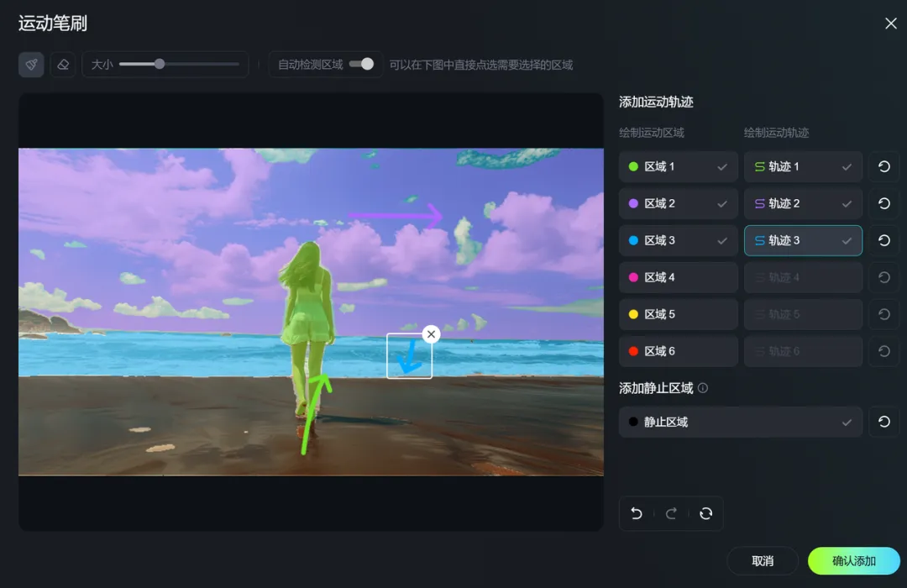Select 区域 6 region row
Screen dimensions: 907x588
[678, 351]
